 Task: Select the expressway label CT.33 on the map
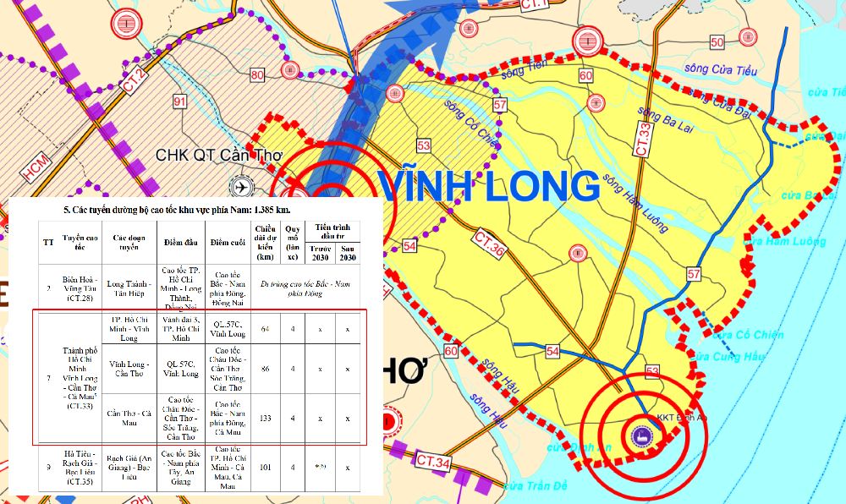click(x=643, y=140)
